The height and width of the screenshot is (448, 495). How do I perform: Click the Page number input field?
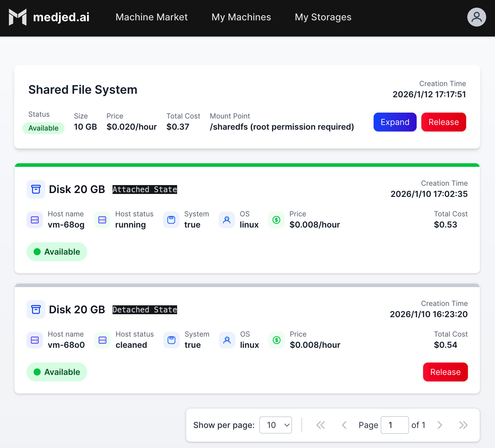point(395,425)
